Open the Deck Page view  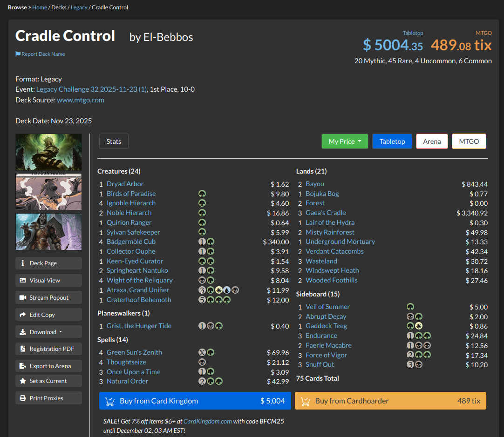[x=48, y=263]
